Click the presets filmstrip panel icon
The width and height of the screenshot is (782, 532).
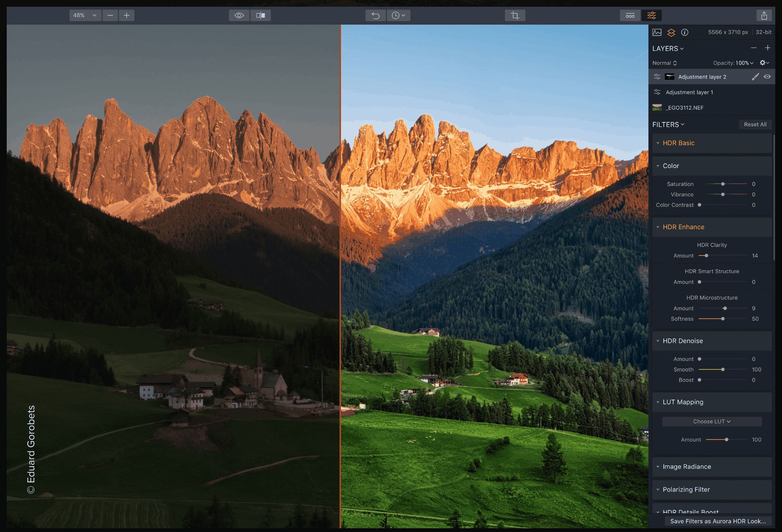pos(630,15)
